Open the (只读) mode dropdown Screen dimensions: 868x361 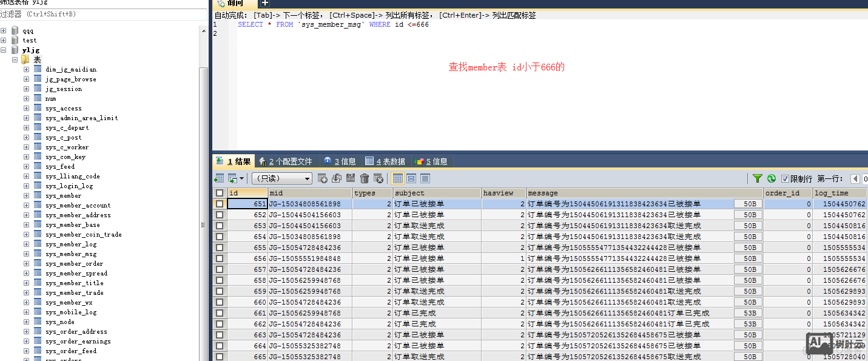[x=281, y=178]
